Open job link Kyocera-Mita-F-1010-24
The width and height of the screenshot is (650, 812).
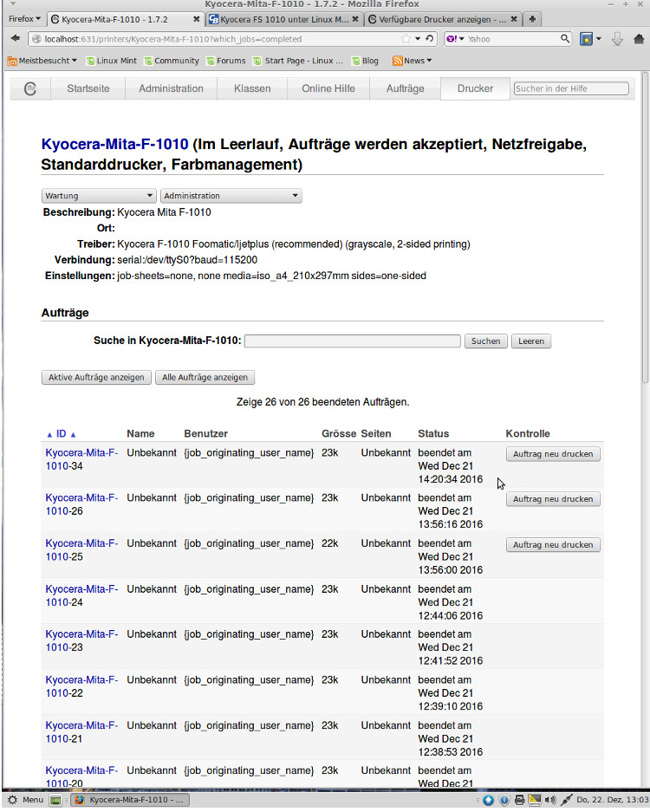tap(81, 595)
